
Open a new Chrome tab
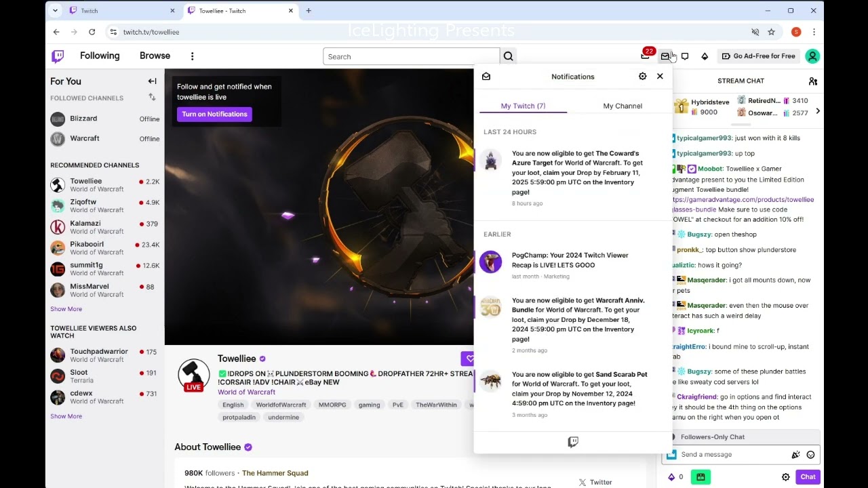point(309,11)
